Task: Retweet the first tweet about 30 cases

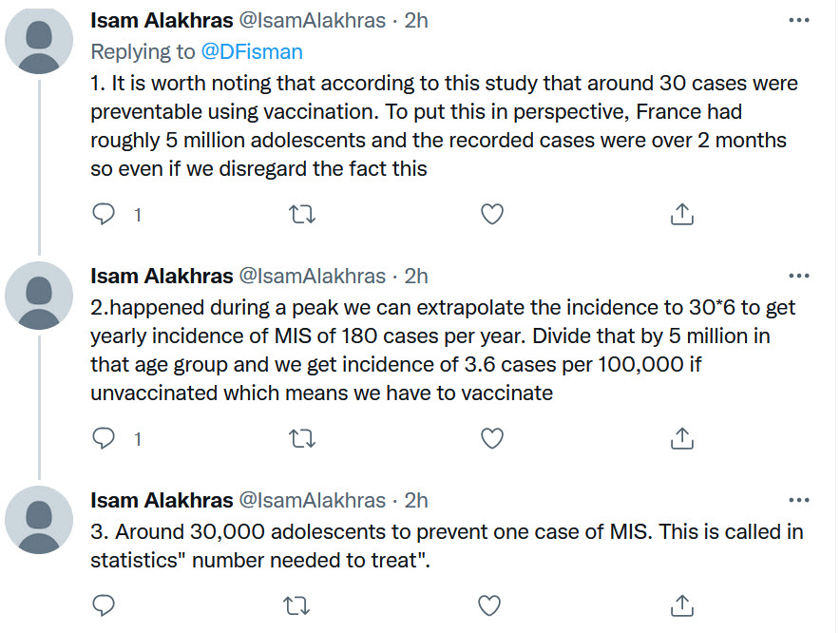Action: [x=301, y=215]
